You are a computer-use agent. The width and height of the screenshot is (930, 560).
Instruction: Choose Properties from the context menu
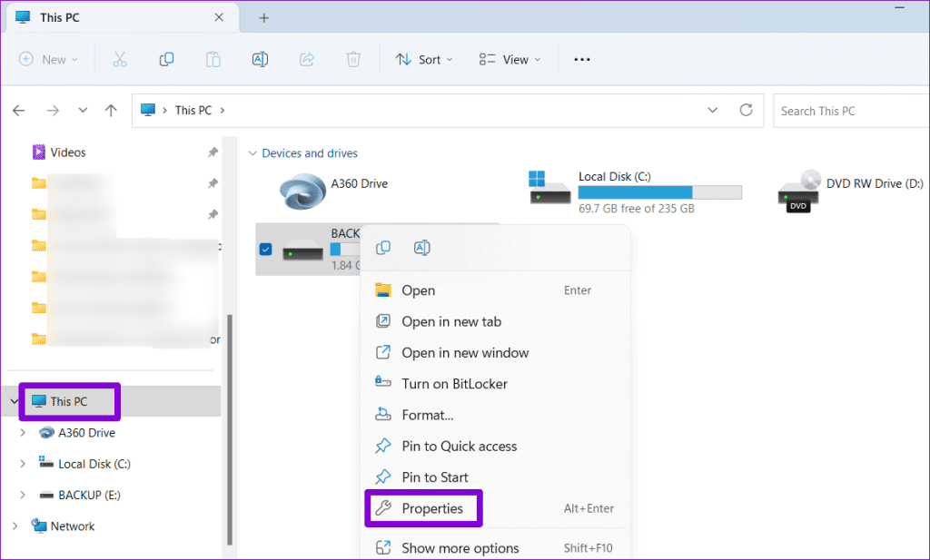pyautogui.click(x=431, y=508)
